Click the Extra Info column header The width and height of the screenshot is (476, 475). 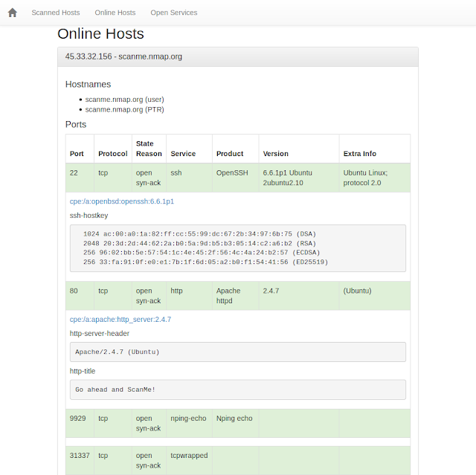tap(375, 149)
